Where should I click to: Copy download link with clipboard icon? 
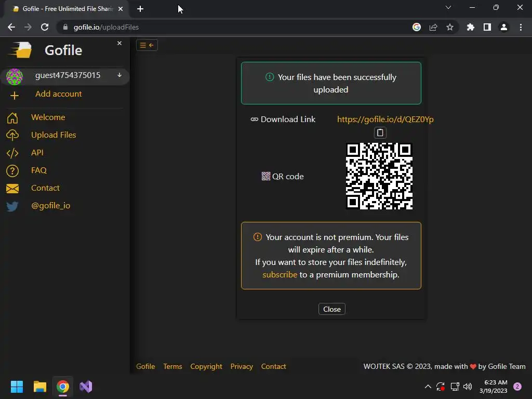coord(380,132)
